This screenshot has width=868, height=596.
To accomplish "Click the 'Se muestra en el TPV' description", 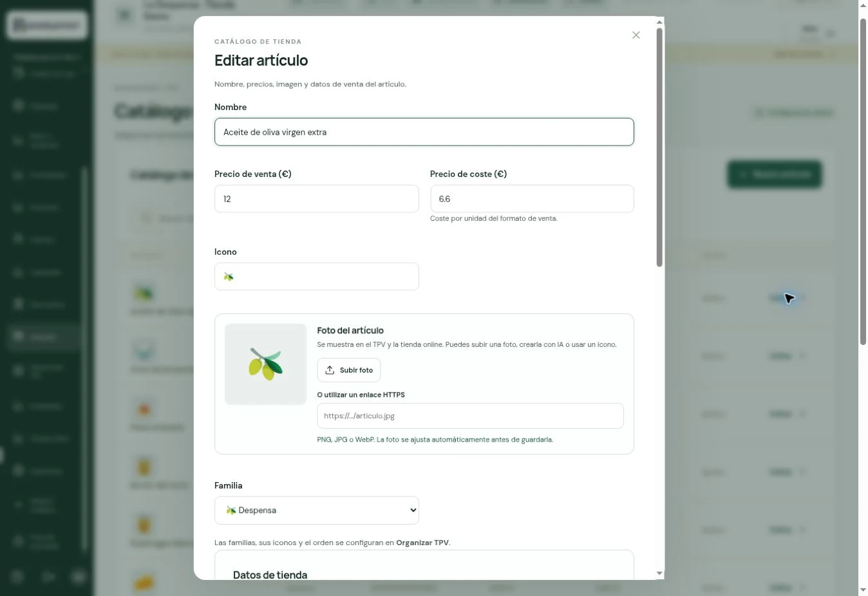I will pyautogui.click(x=467, y=345).
